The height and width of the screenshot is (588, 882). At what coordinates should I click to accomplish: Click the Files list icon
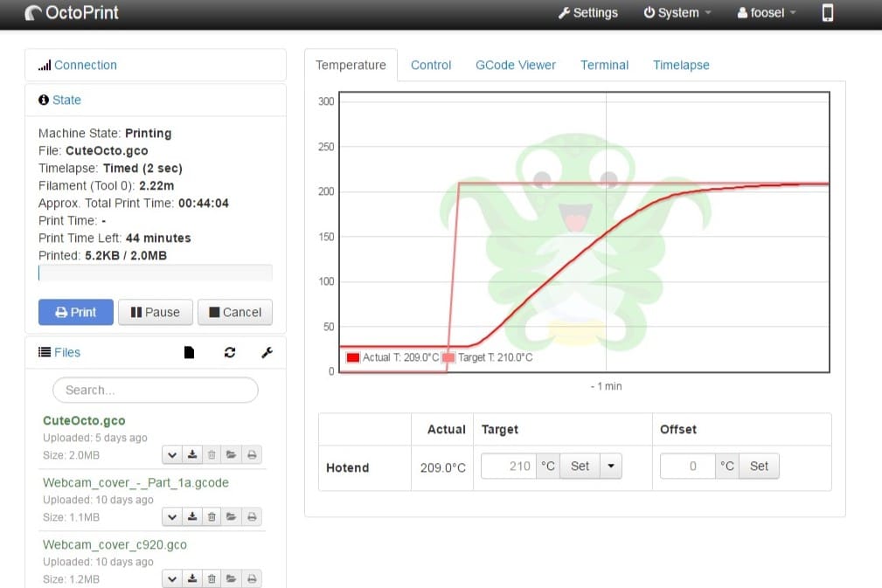click(x=45, y=352)
